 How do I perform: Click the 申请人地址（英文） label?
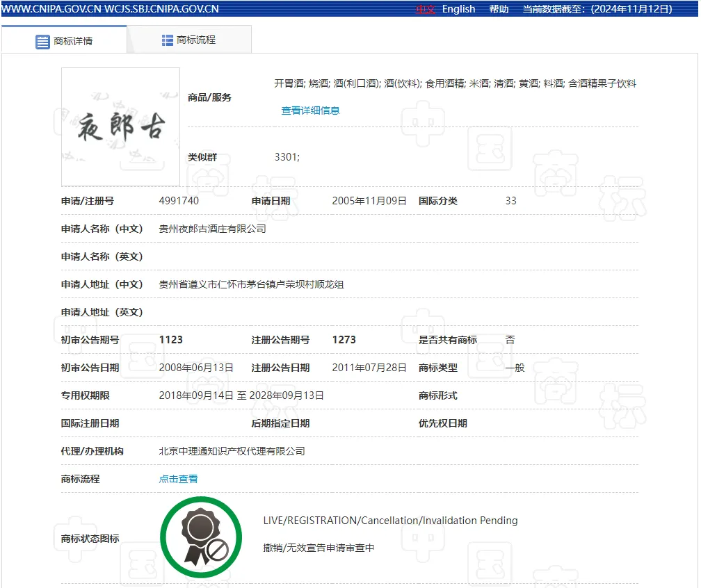pyautogui.click(x=102, y=312)
